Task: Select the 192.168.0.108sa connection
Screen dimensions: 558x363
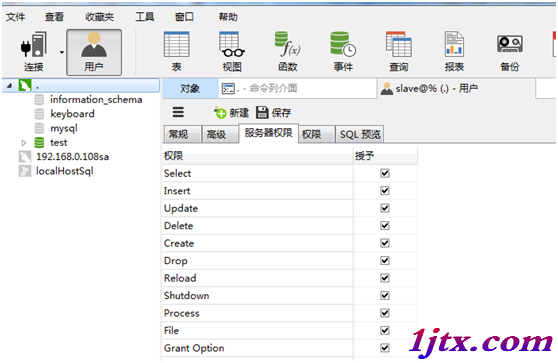Action: (x=73, y=157)
